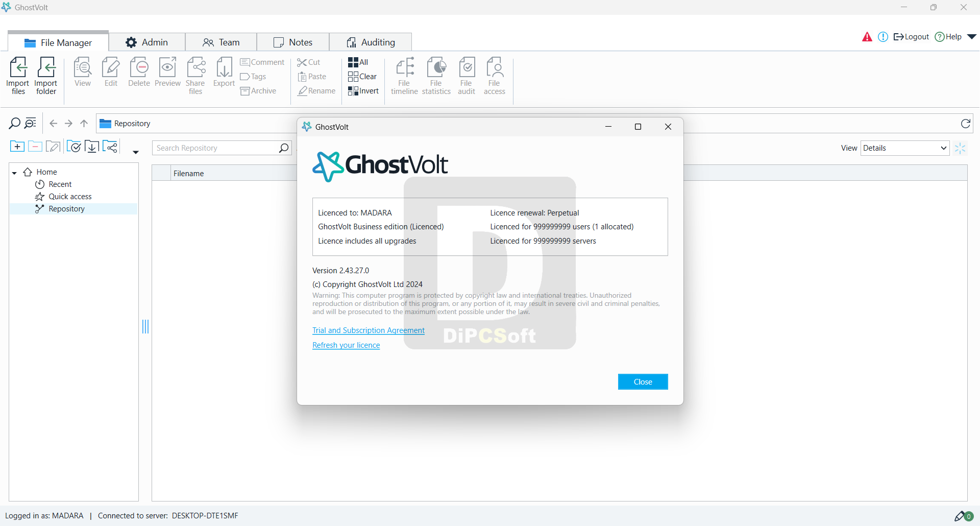Open the Notes tab
The height and width of the screenshot is (526, 980).
tap(293, 42)
